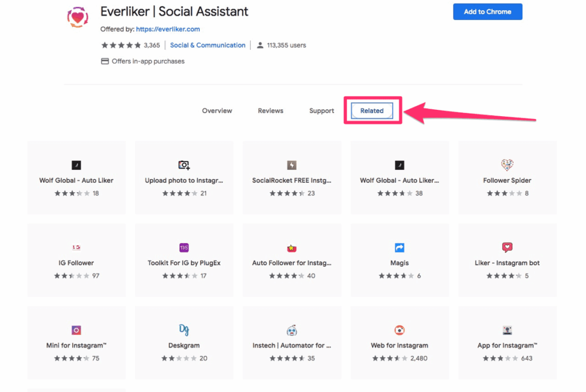Click the "App for Instagram™" title
586x392 pixels.
[x=507, y=346]
